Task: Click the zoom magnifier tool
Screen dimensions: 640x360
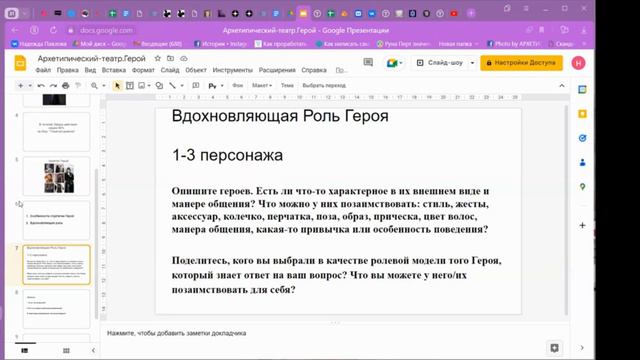Action: click(x=94, y=86)
